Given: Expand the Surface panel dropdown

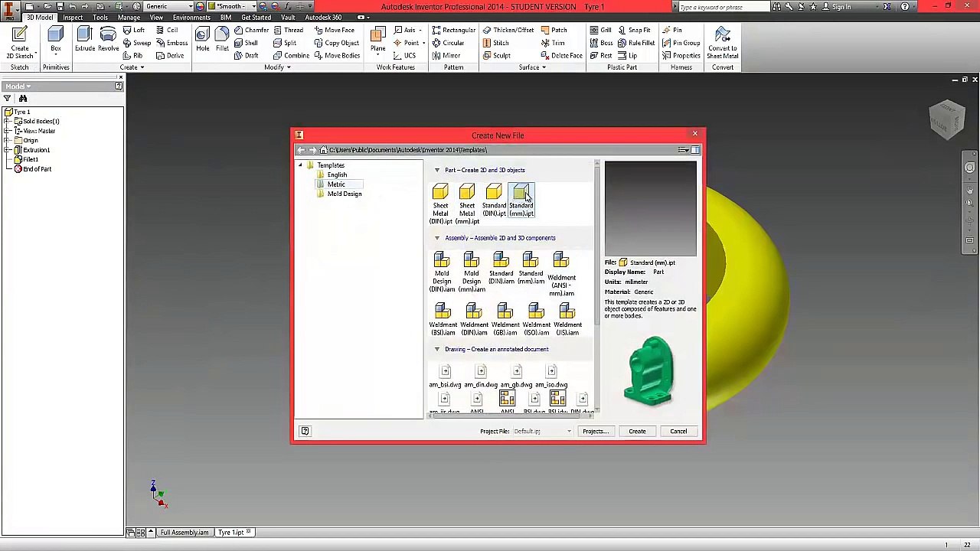Looking at the screenshot, I should (532, 67).
